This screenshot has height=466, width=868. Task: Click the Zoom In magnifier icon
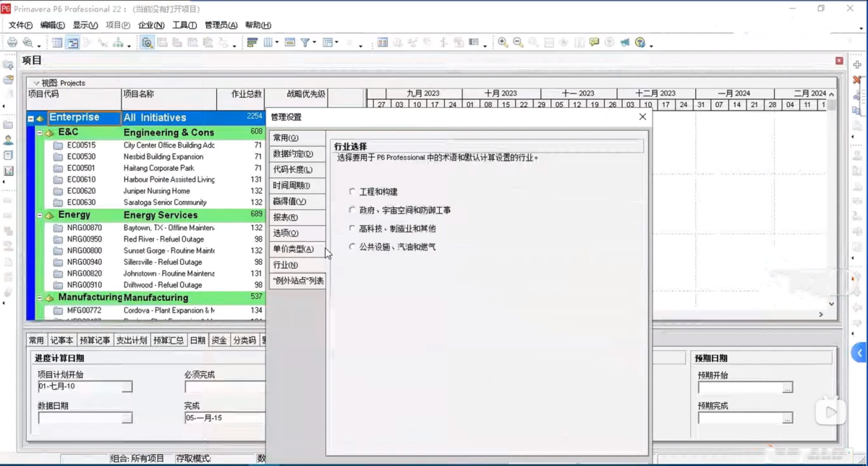503,43
